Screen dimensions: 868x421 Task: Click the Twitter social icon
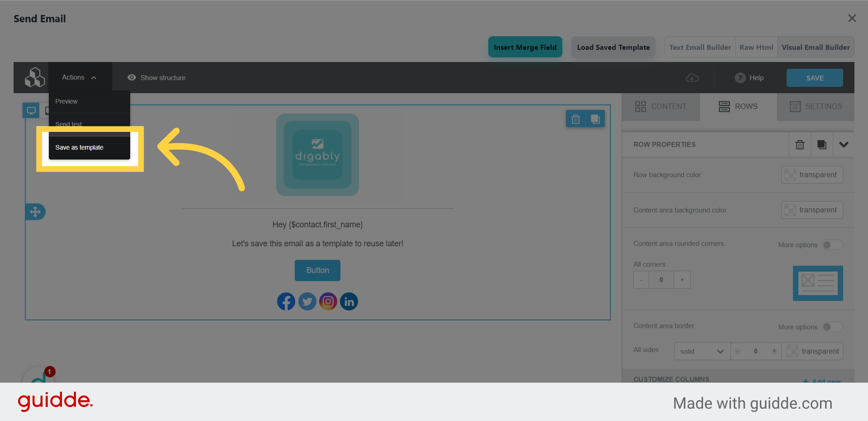pos(307,301)
